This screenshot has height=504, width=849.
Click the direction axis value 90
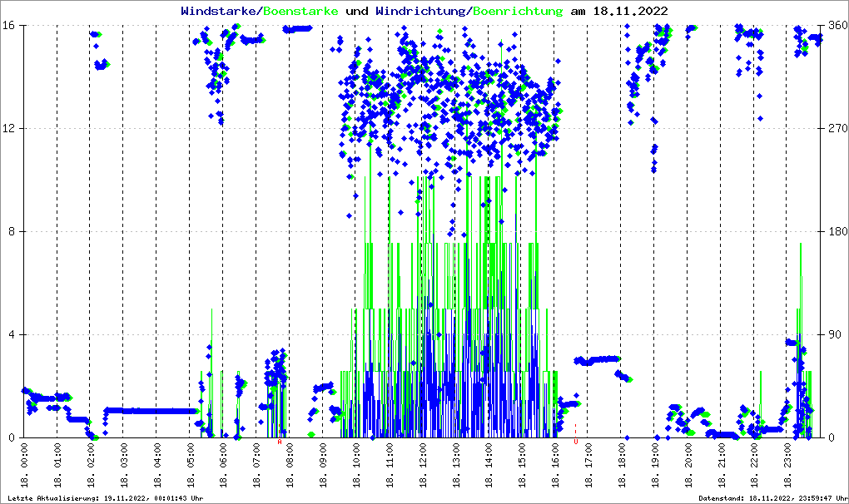[x=835, y=334]
